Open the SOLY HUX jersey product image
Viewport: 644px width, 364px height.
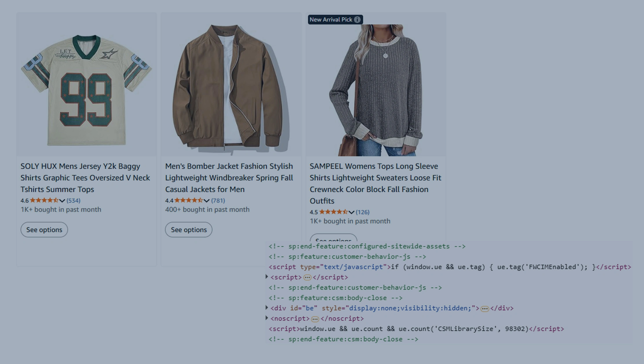[86, 90]
